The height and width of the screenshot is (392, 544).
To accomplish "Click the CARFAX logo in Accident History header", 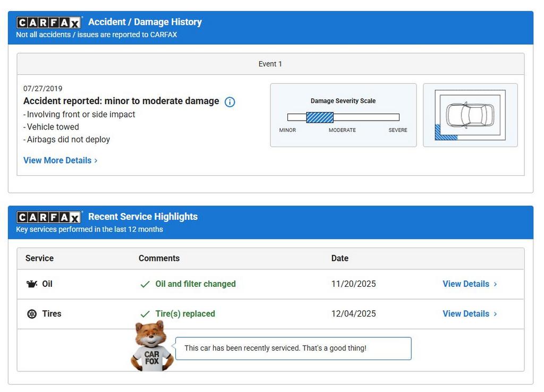I will point(49,22).
